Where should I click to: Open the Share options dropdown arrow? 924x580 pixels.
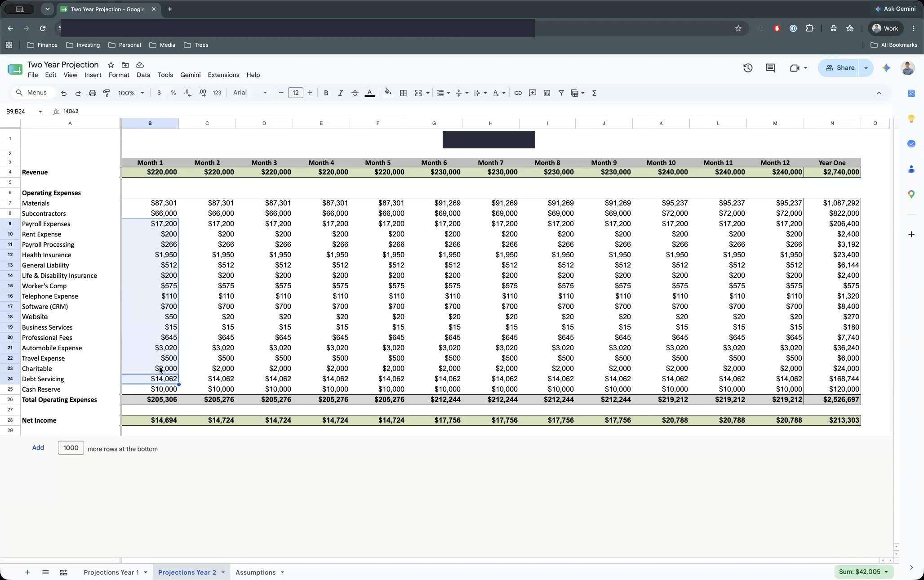(x=866, y=68)
